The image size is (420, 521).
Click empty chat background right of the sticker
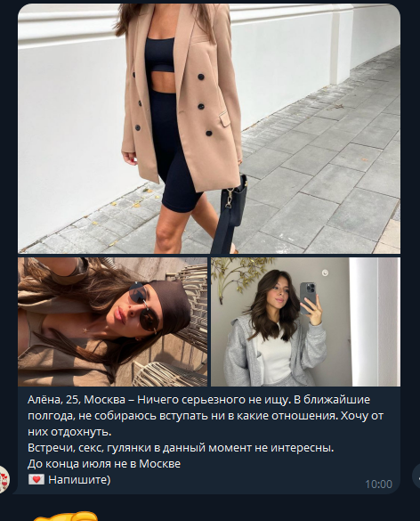pos(259,510)
